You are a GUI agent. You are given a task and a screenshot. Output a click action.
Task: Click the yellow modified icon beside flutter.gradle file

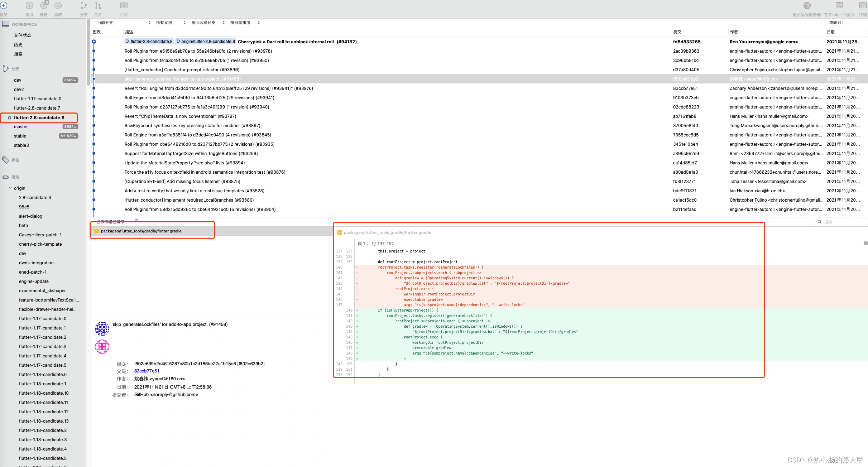pos(96,231)
